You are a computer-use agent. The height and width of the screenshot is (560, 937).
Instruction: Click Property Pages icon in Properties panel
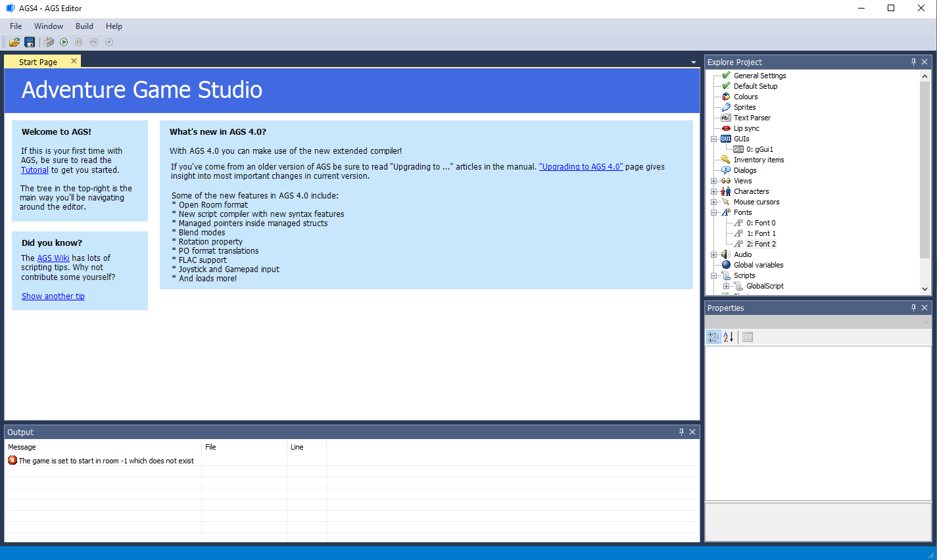pos(748,337)
